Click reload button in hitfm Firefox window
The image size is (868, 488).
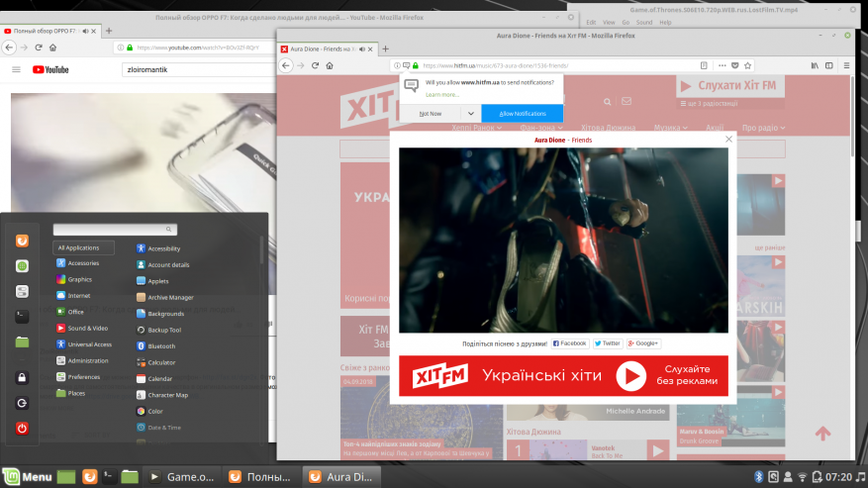315,65
